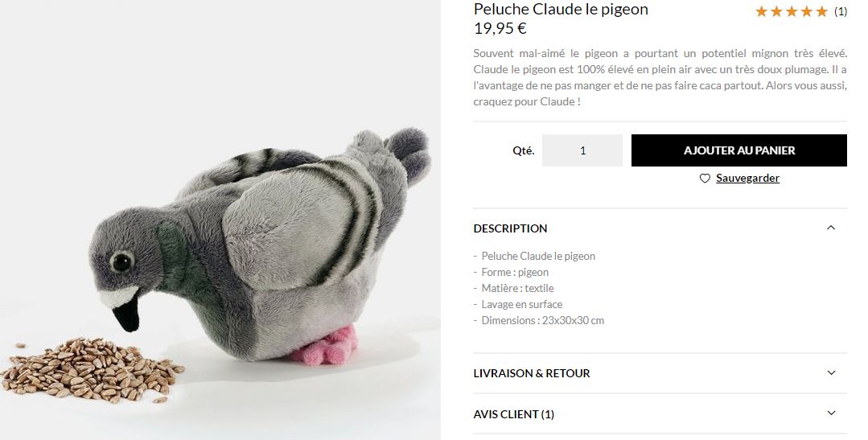Collapse the Description section chevron
This screenshot has width=868, height=440.
[831, 228]
